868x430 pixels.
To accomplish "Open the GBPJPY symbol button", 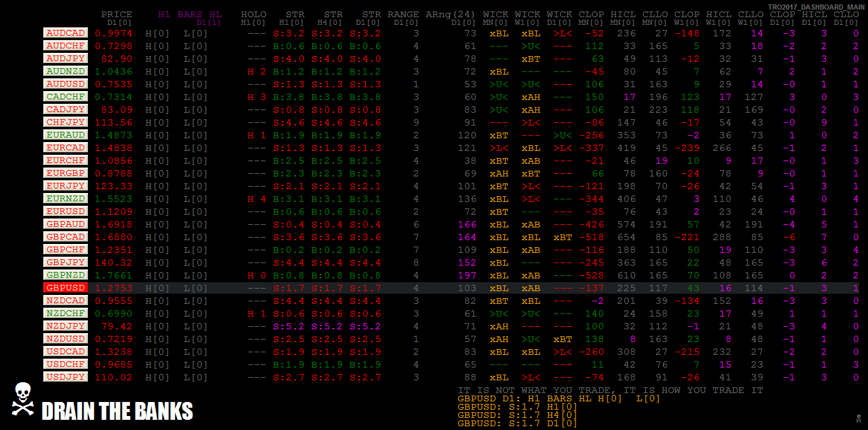I will (66, 262).
